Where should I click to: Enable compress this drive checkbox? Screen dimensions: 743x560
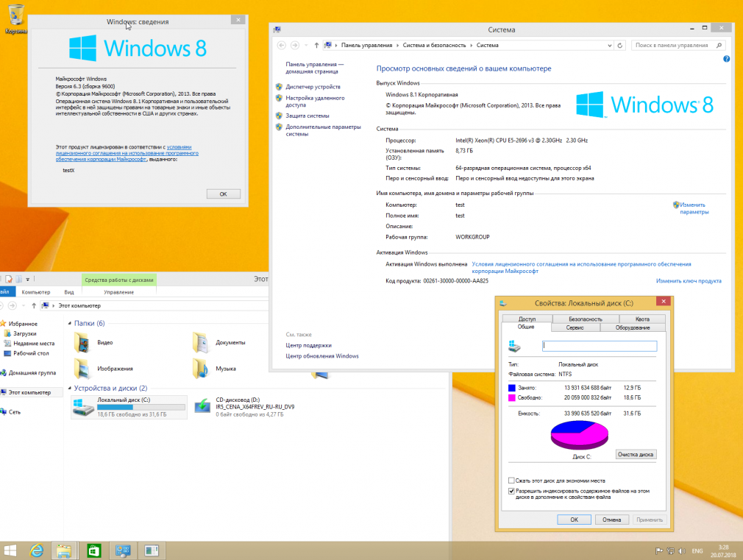(x=511, y=481)
